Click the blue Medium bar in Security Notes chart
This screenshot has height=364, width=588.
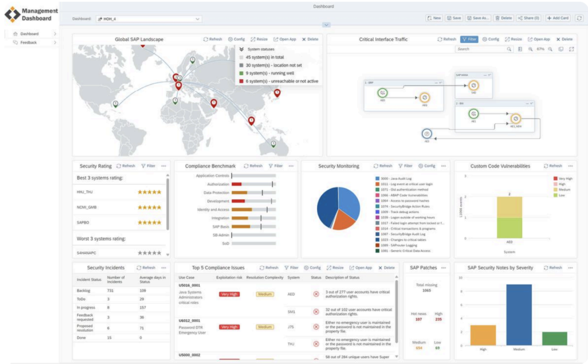pos(519,315)
